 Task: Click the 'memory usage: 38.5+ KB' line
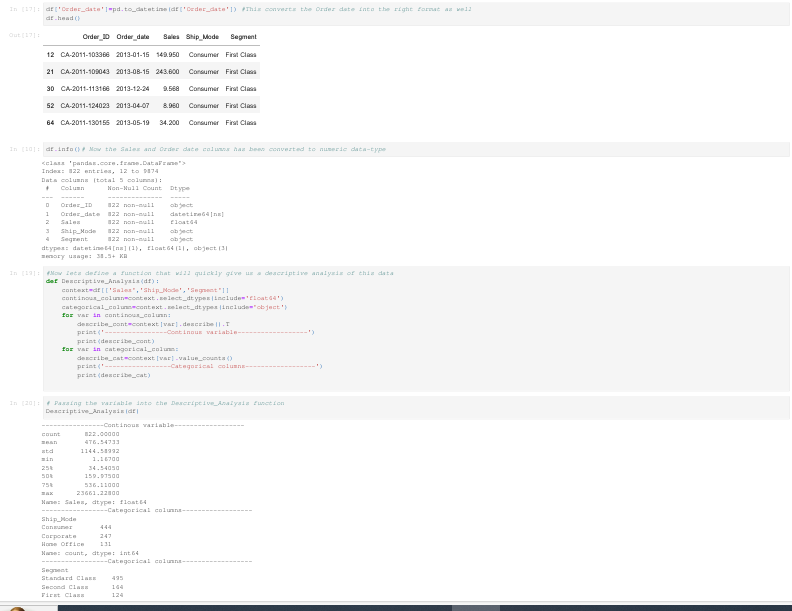[x=84, y=256]
